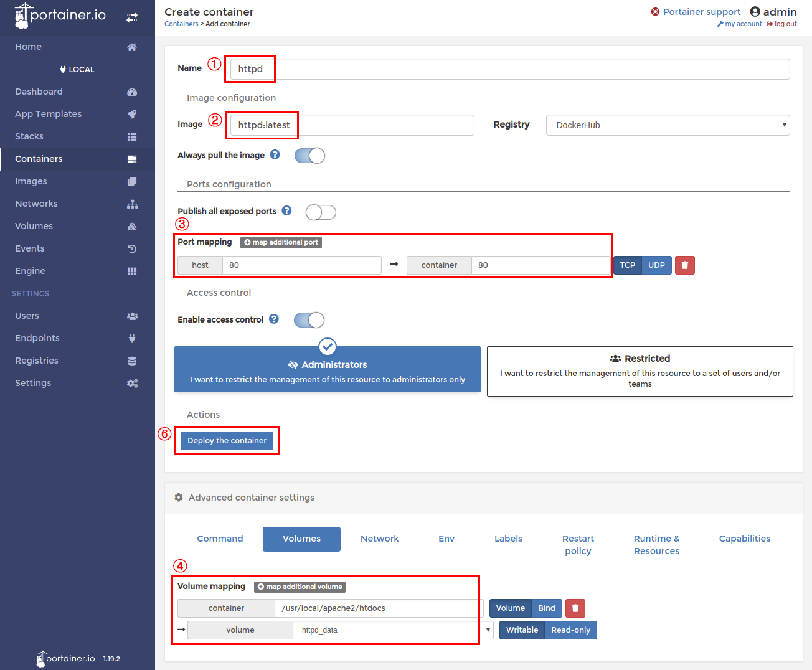The width and height of the screenshot is (812, 670).
Task: Delete the volume mapping with trash icon
Action: pos(575,608)
